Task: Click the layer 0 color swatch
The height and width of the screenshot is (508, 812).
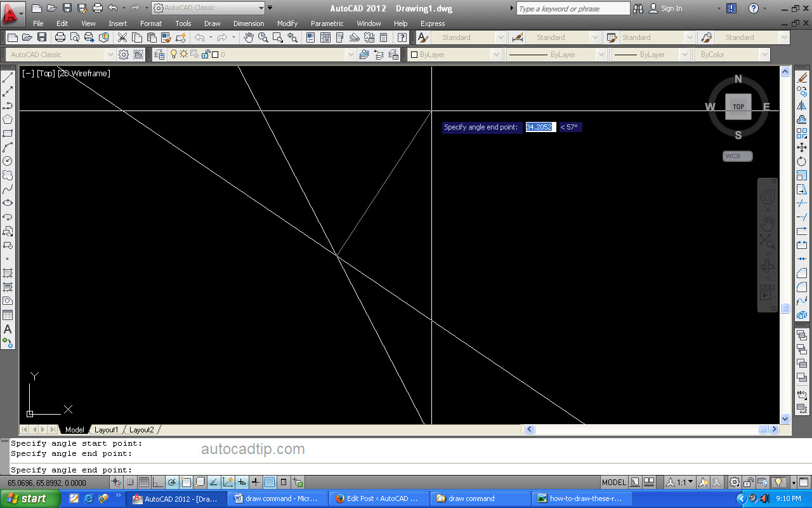Action: (214, 55)
